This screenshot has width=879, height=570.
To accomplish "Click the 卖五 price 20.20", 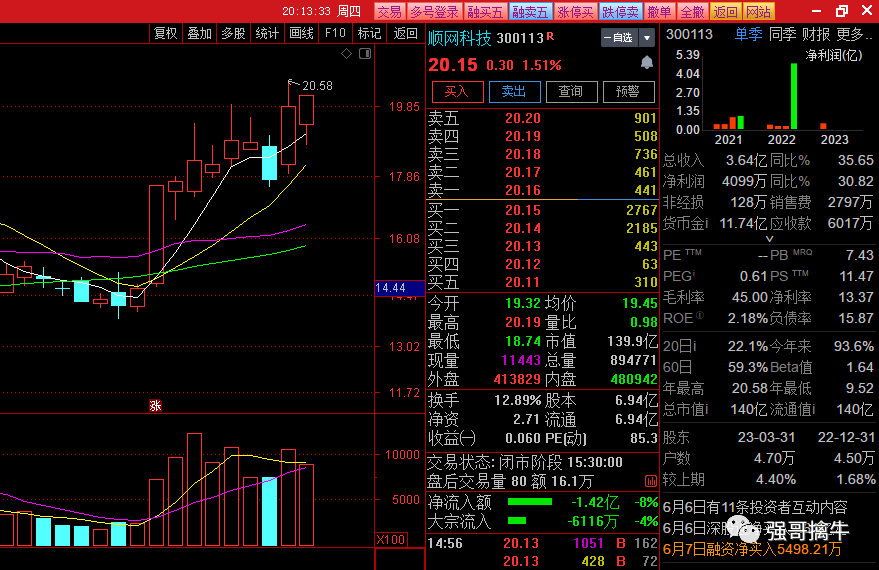I will 523,118.
